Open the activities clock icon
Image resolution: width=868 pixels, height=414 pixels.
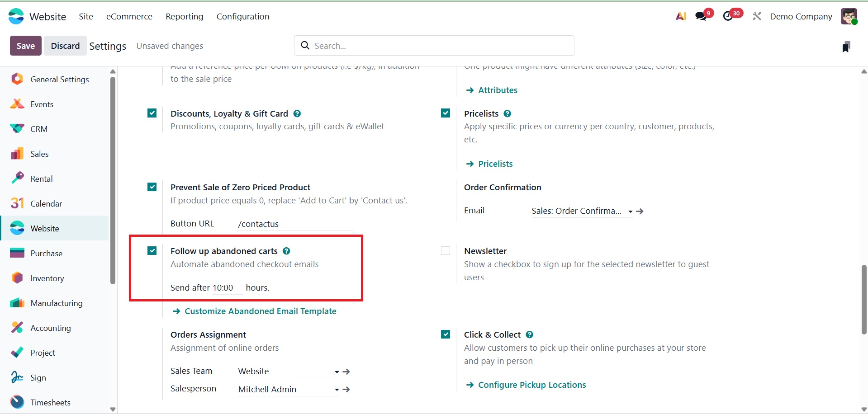[x=728, y=16]
